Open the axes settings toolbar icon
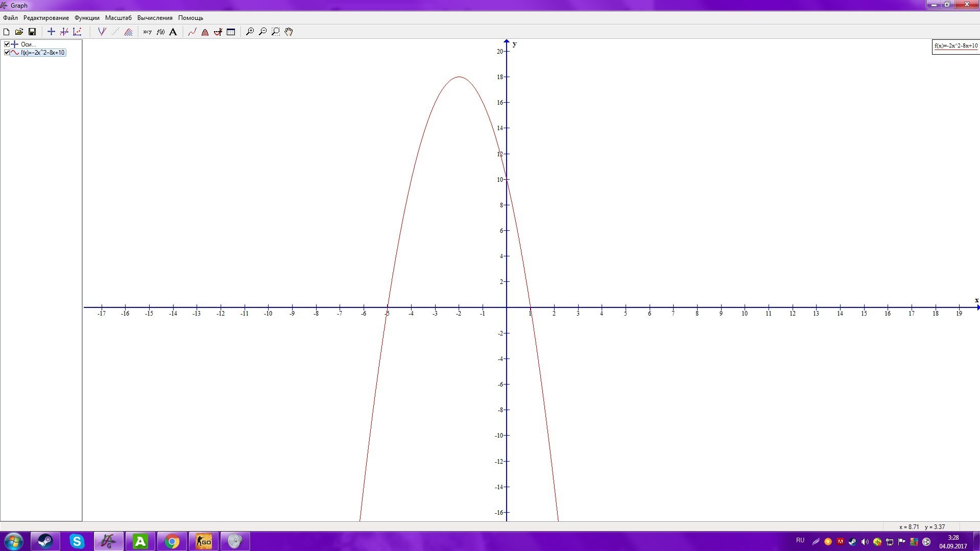 click(x=51, y=32)
